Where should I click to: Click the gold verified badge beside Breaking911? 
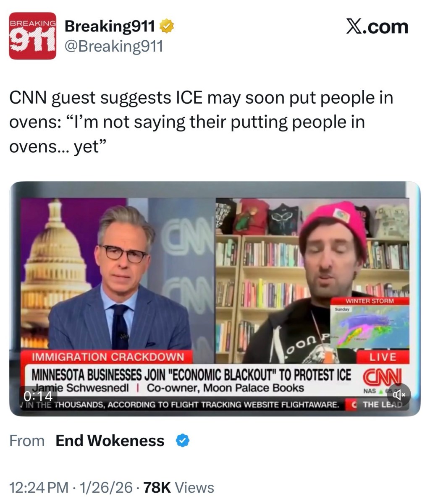pyautogui.click(x=167, y=27)
